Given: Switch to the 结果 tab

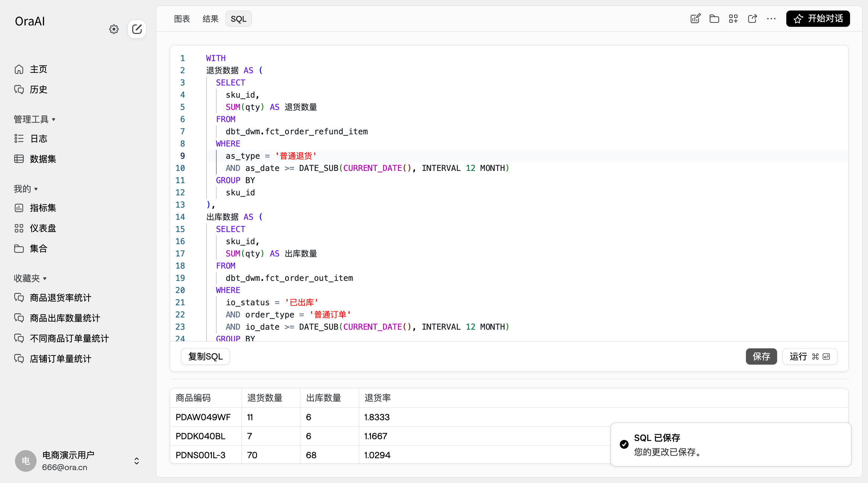Looking at the screenshot, I should point(210,19).
